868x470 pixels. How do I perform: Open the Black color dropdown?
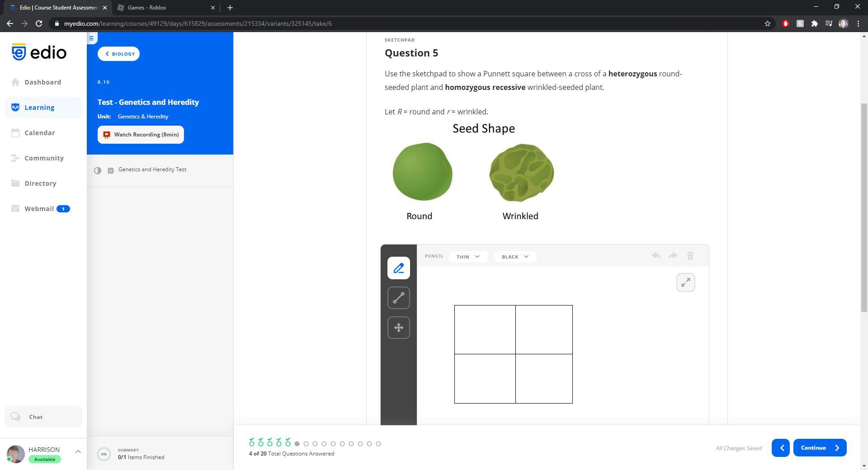[515, 257]
